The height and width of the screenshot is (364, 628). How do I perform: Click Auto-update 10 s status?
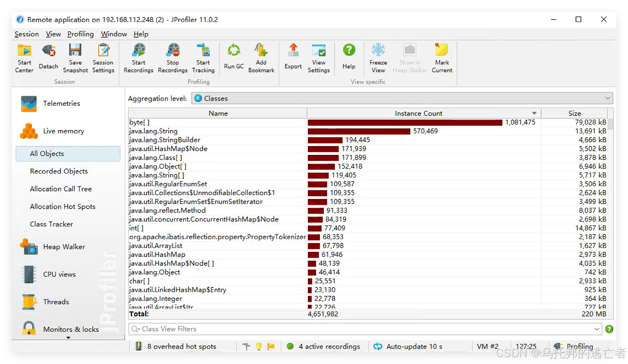pos(414,346)
